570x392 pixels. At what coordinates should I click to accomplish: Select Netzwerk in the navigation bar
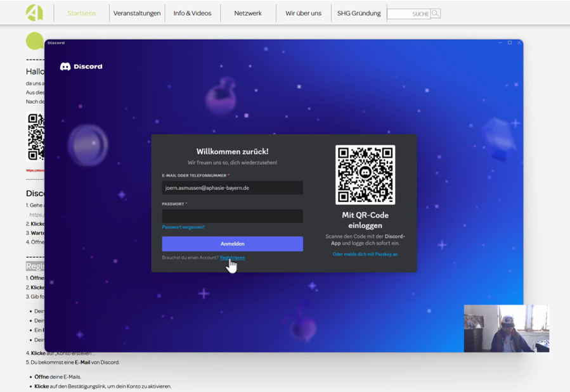point(248,13)
